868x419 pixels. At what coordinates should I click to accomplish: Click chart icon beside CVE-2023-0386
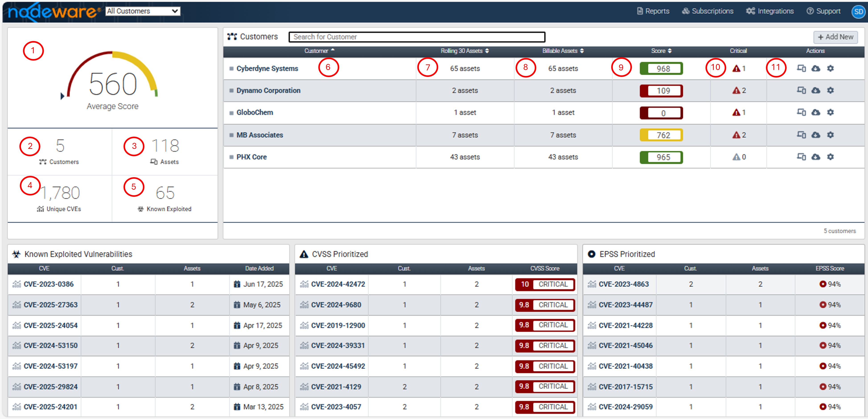[16, 284]
